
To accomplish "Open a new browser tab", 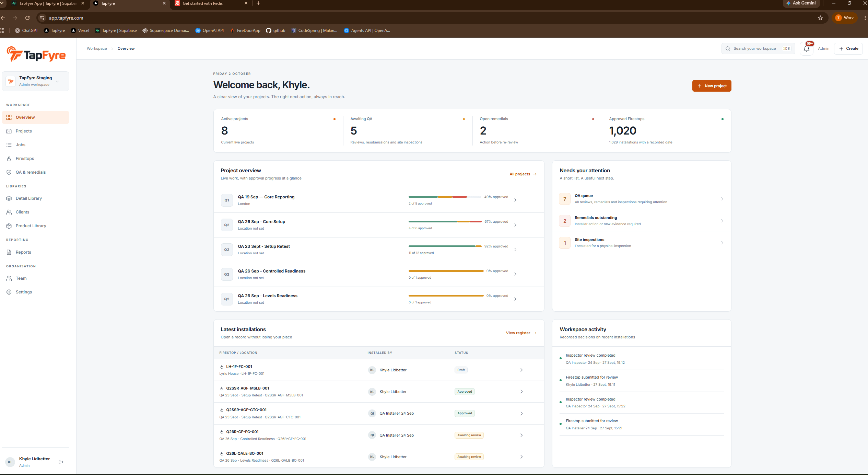I will [258, 3].
